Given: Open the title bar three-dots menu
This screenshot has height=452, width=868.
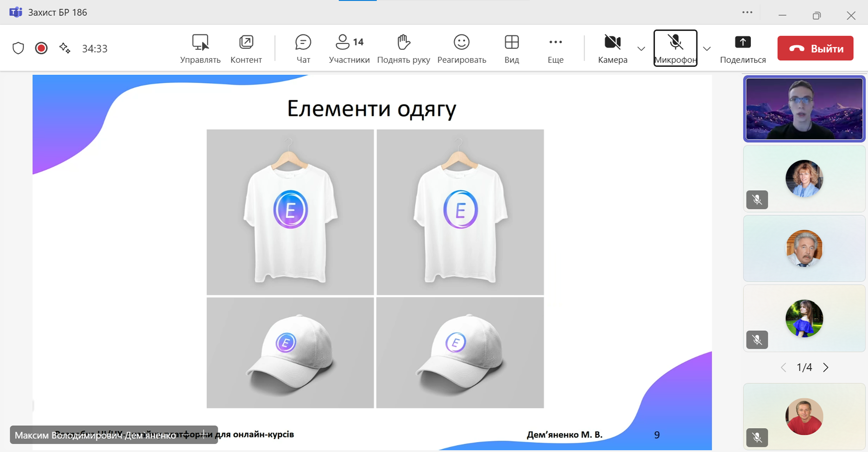Looking at the screenshot, I should click(747, 13).
